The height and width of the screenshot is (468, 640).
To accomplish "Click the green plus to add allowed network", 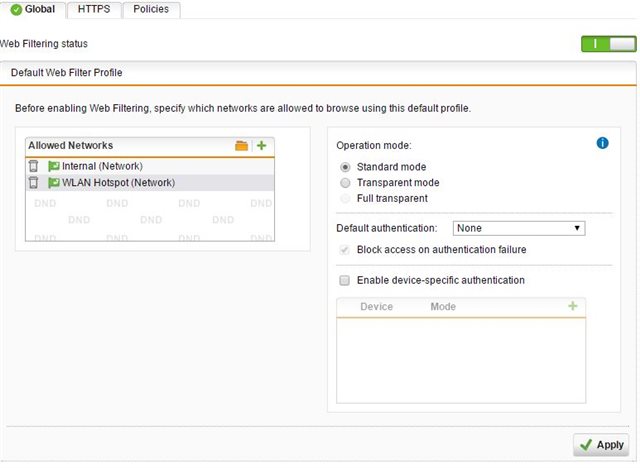I will tap(261, 146).
